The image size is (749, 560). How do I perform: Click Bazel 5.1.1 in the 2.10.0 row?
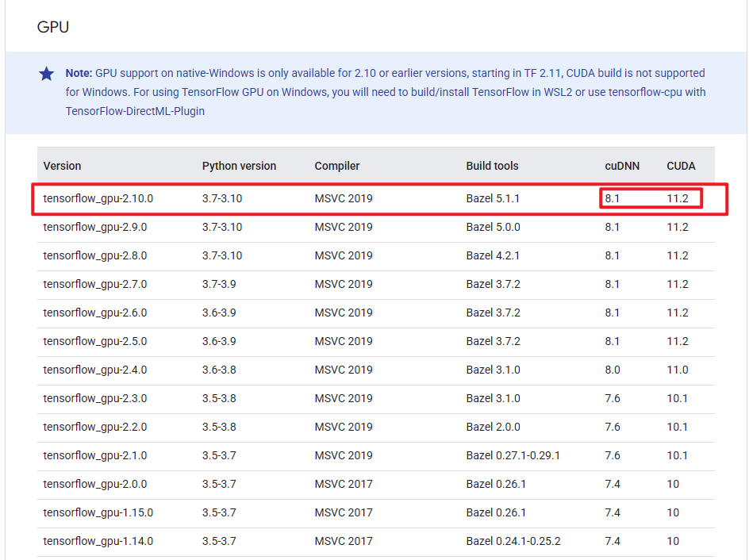pyautogui.click(x=493, y=198)
